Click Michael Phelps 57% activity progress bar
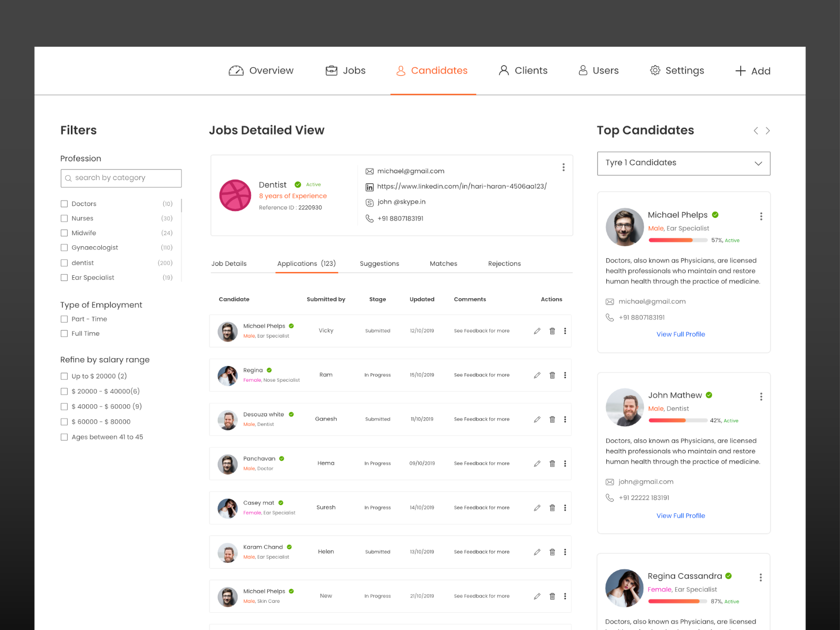Screen dimensions: 840x630 [678, 240]
